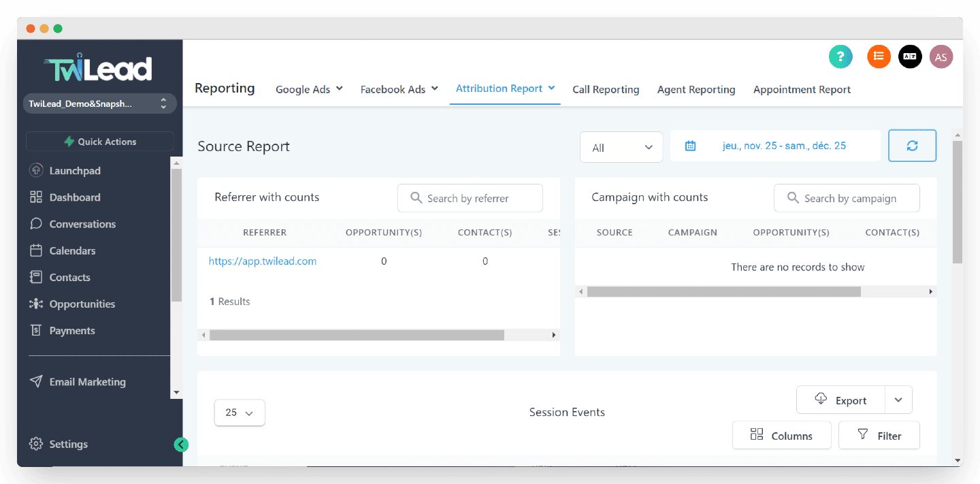The image size is (980, 484).
Task: Click the 1 Results text
Action: pos(230,302)
